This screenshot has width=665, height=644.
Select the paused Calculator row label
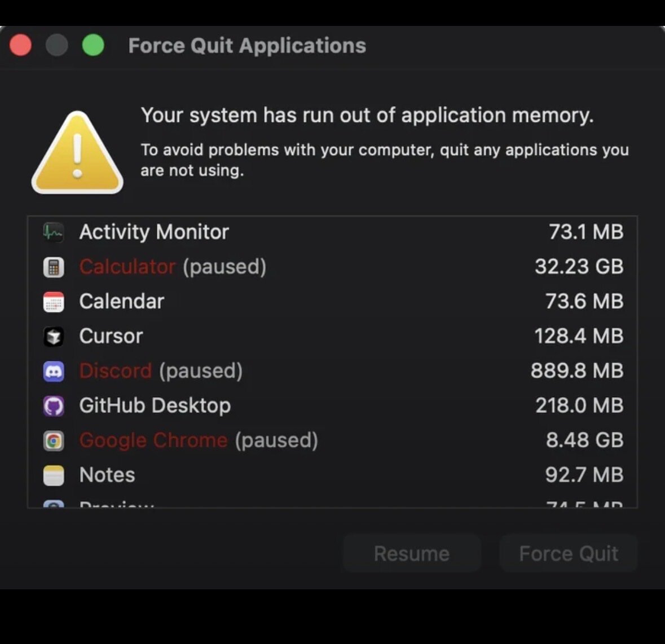172,267
